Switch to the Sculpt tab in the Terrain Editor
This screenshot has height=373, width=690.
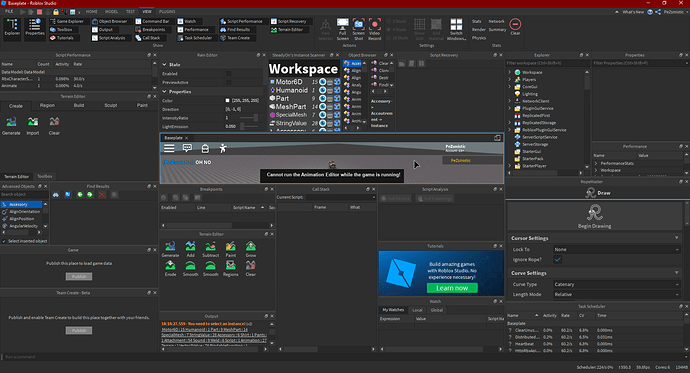click(x=110, y=106)
